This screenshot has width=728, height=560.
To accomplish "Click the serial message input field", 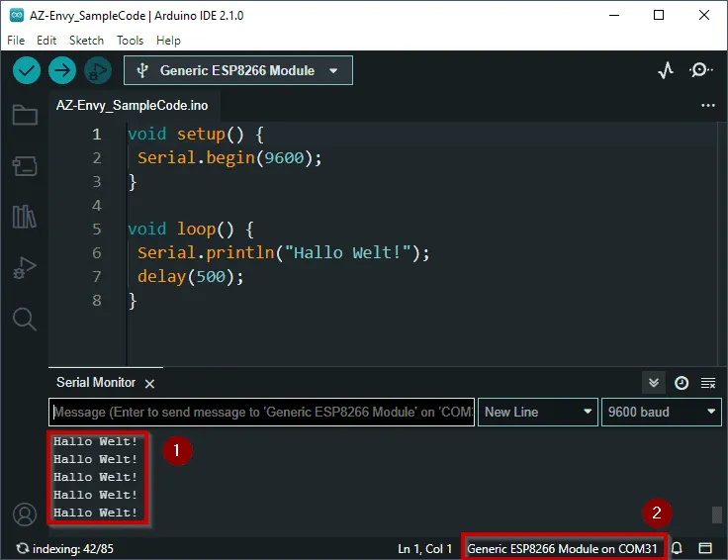I will coord(262,412).
